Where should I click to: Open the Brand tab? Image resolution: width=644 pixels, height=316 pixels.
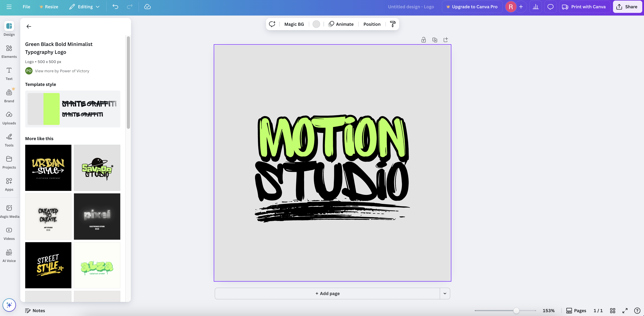(9, 96)
